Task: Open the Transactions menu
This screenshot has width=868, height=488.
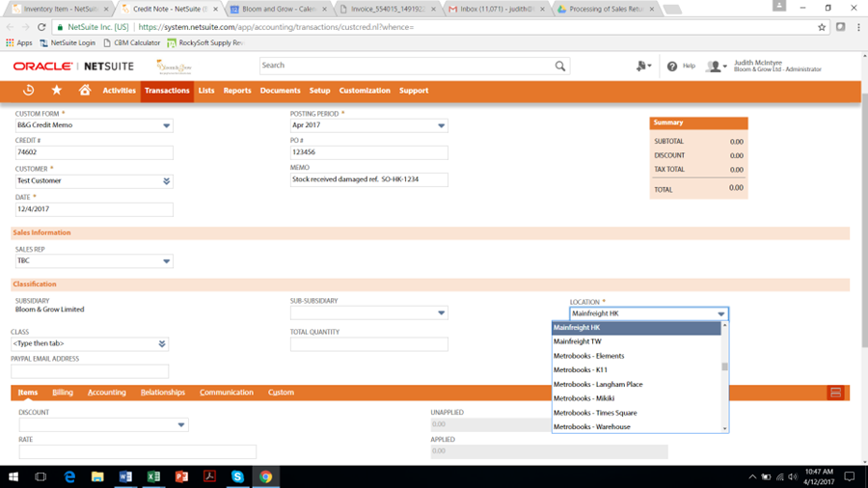Action: click(x=167, y=91)
